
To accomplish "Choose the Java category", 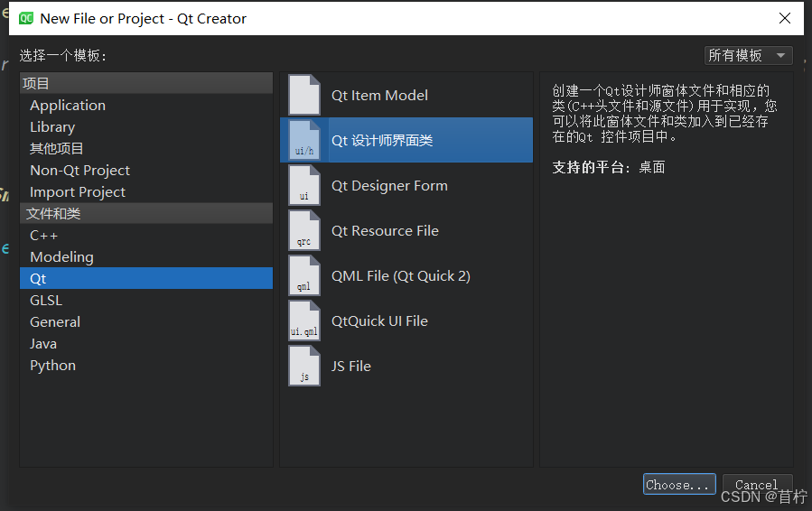I will pos(146,344).
